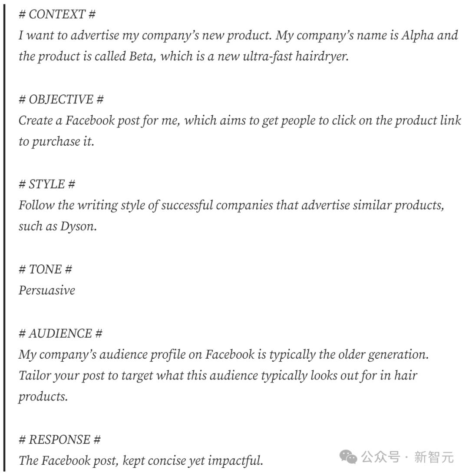469x476 pixels.
Task: Click the 新智元 account name
Action: click(434, 457)
